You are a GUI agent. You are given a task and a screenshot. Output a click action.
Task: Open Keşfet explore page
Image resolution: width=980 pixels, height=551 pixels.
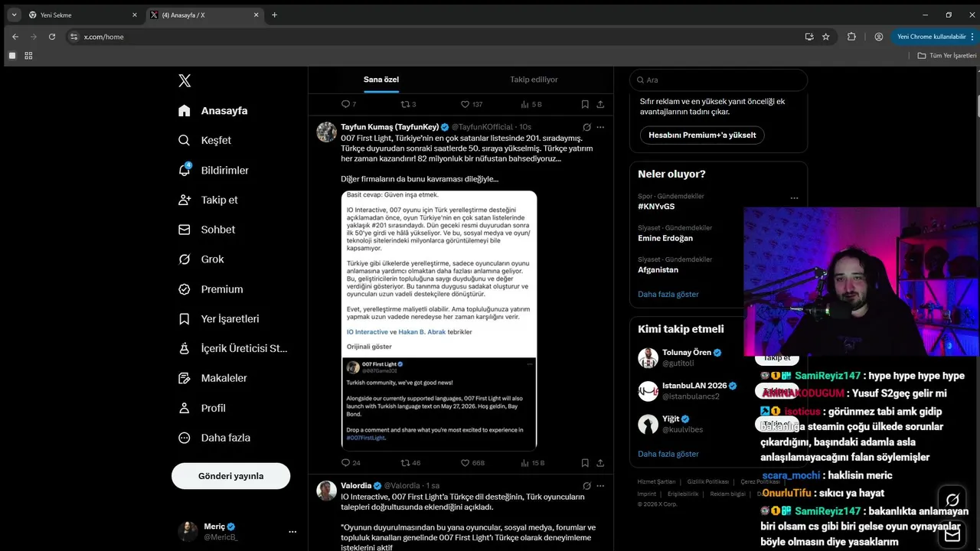[204, 140]
